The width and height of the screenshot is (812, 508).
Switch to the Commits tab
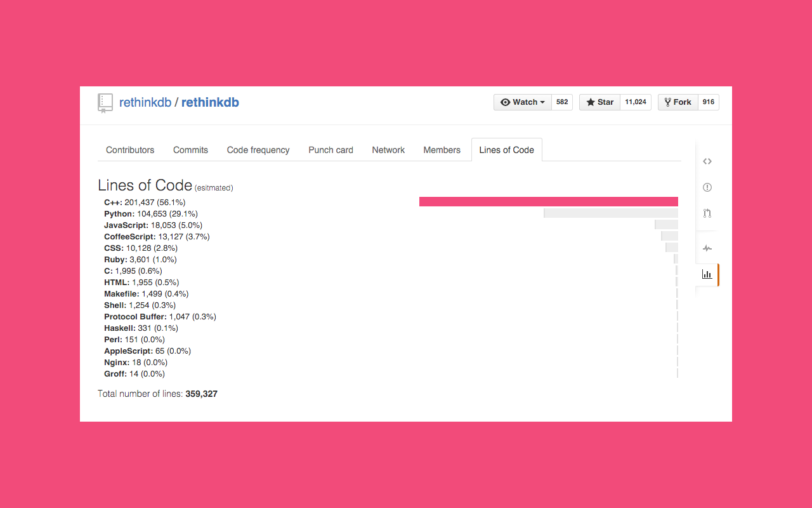tap(190, 150)
